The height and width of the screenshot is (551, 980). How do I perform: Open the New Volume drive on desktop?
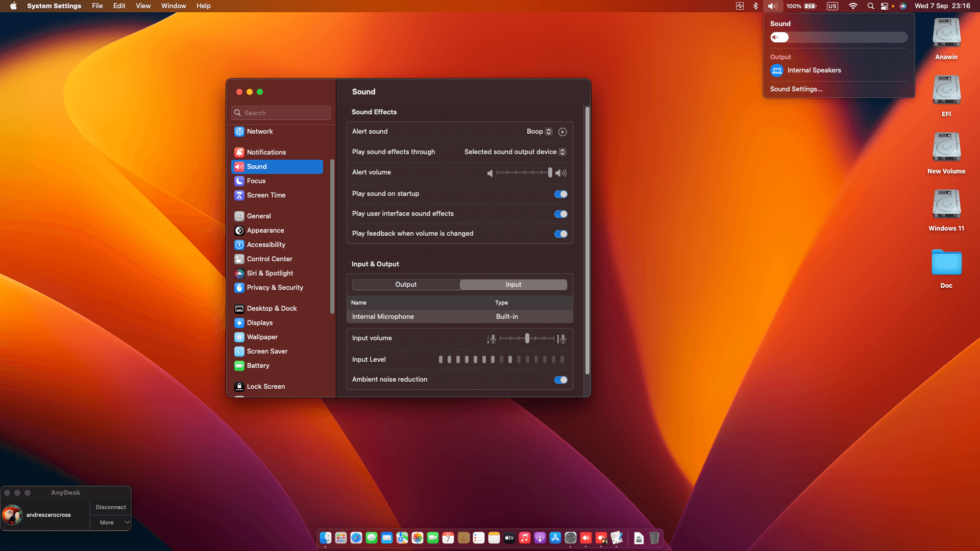coord(946,153)
